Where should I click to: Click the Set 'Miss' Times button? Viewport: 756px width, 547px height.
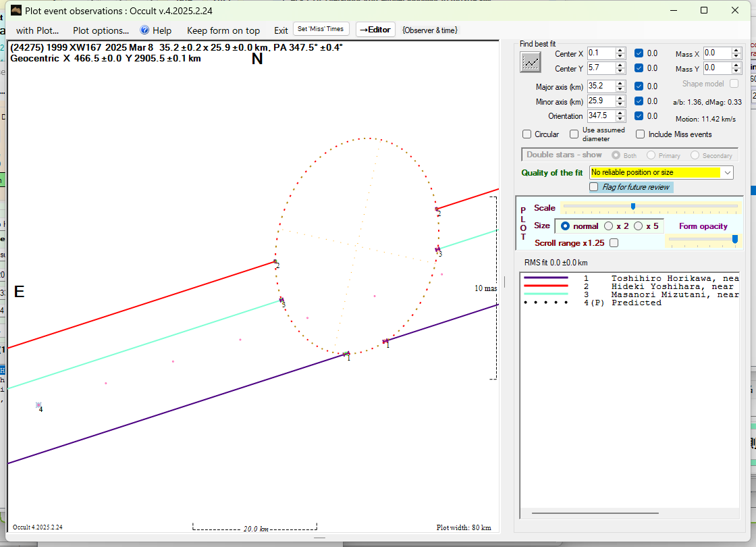pos(321,30)
